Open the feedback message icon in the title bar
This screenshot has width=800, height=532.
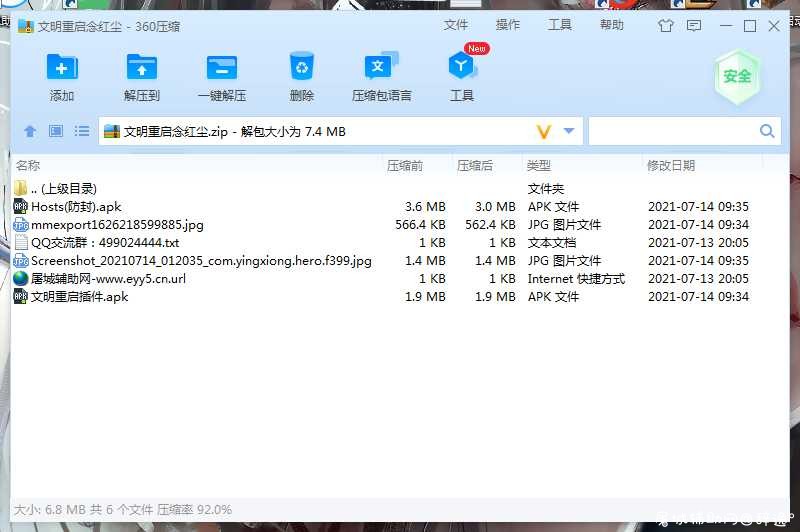click(x=694, y=26)
